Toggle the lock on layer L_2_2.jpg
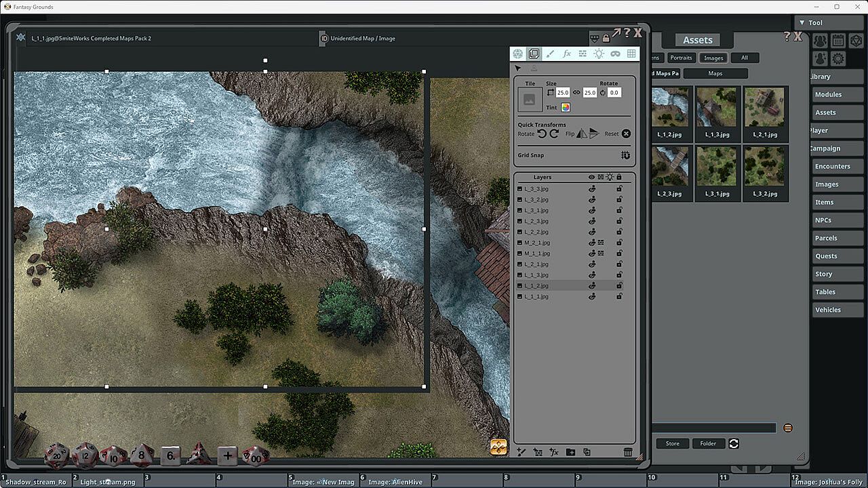The width and height of the screenshot is (868, 488). [x=619, y=232]
